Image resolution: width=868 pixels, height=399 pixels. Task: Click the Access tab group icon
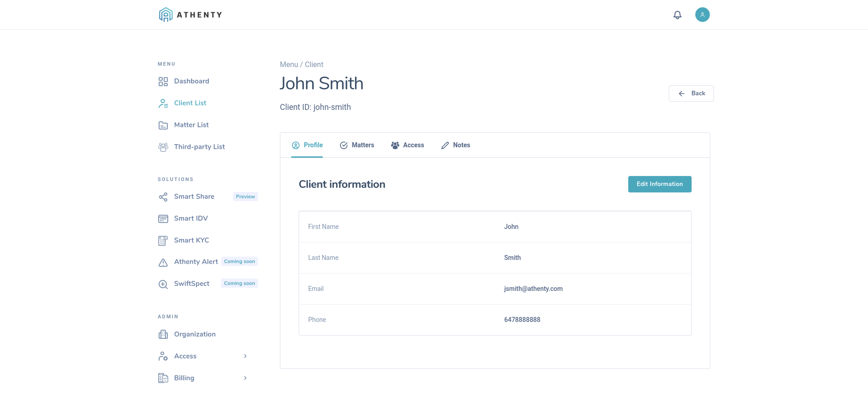pos(395,145)
